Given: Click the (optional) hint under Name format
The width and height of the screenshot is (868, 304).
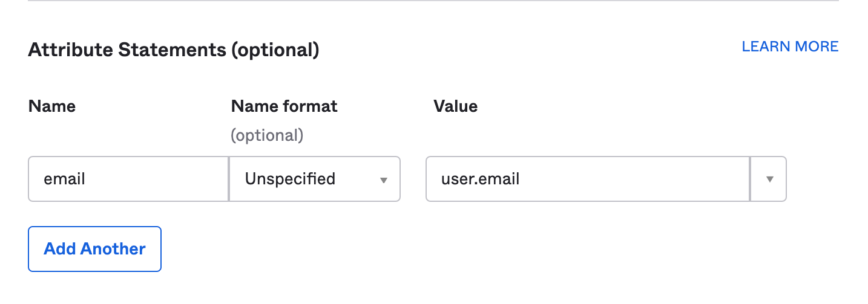Looking at the screenshot, I should pyautogui.click(x=267, y=135).
